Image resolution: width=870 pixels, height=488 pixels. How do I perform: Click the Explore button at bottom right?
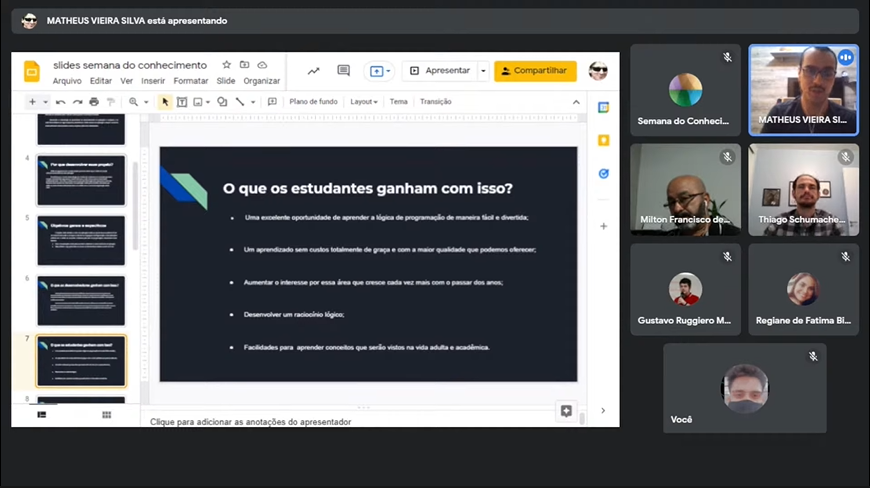[x=566, y=411]
